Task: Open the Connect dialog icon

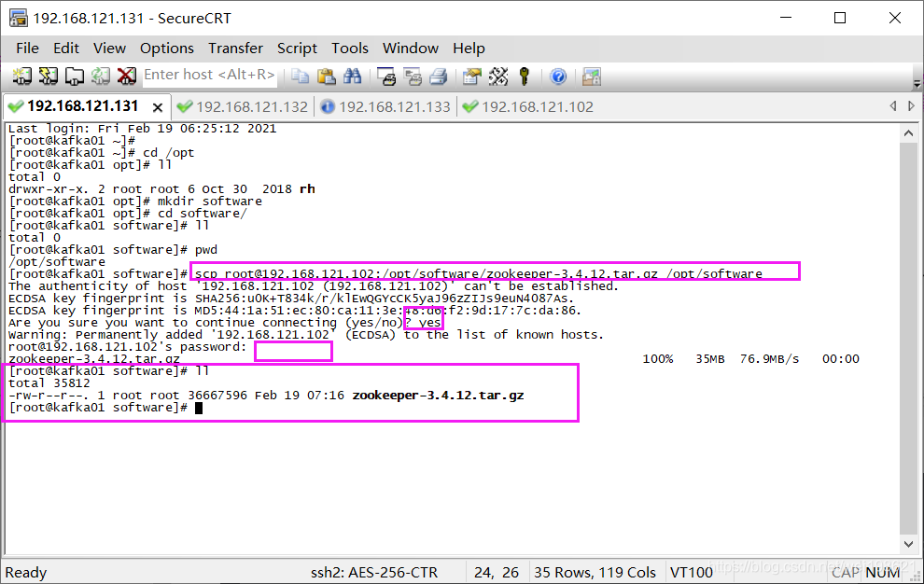Action: (21, 76)
